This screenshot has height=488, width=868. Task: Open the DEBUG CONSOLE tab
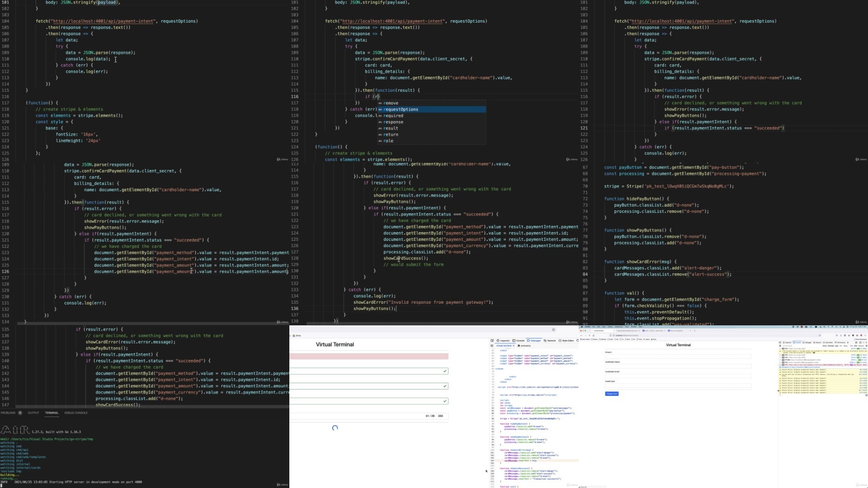76,413
